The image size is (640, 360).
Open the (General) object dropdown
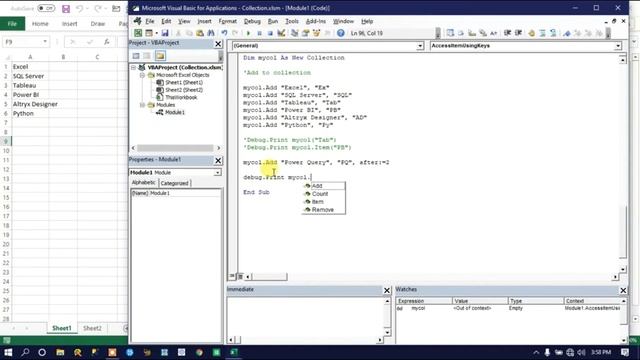click(x=420, y=46)
